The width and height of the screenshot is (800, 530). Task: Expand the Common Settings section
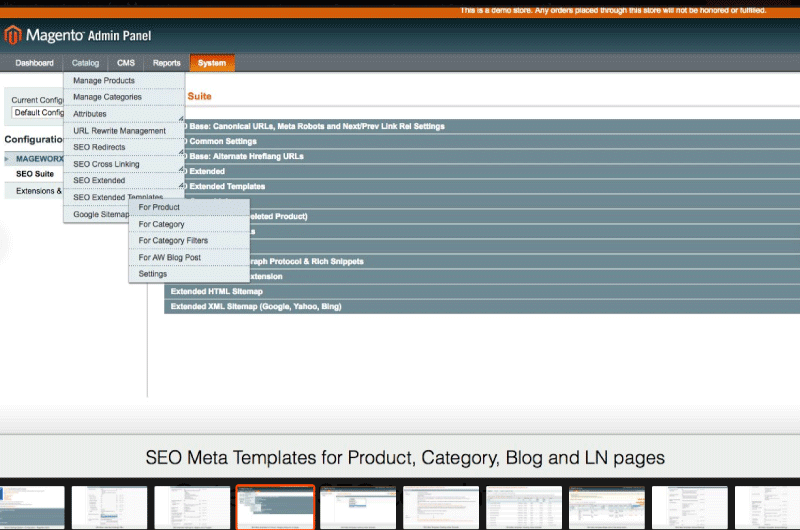point(491,141)
